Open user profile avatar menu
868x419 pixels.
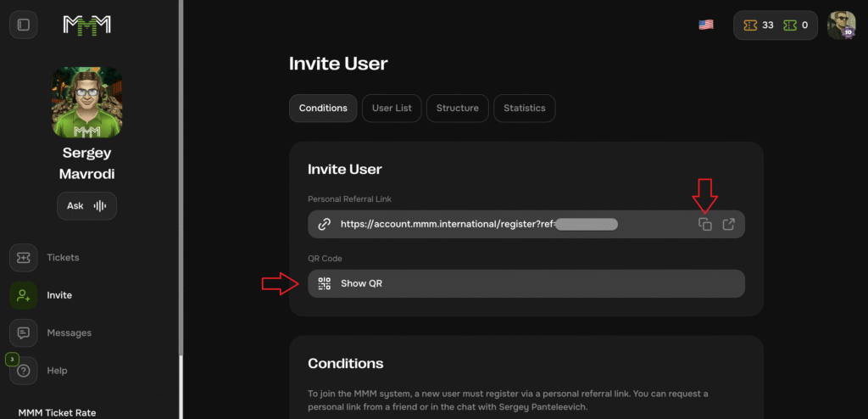pos(841,25)
